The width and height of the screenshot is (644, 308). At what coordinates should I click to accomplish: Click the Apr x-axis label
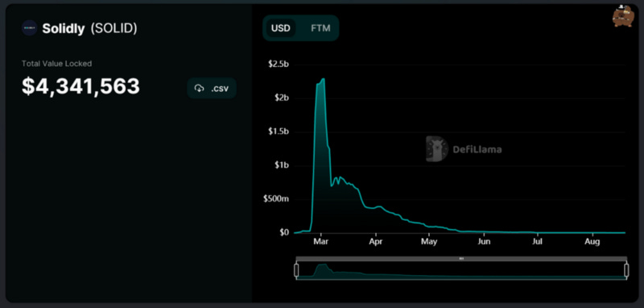376,242
